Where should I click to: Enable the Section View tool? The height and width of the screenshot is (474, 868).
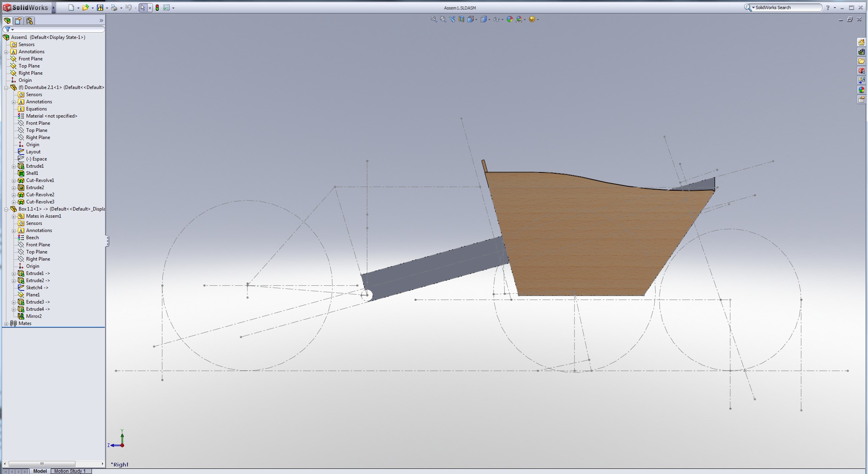(x=461, y=19)
